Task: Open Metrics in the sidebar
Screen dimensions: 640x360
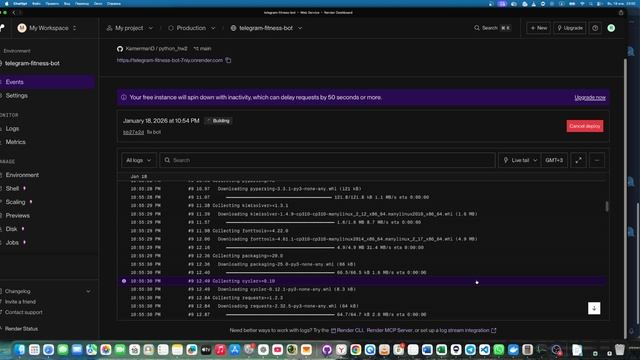Action: tap(16, 142)
